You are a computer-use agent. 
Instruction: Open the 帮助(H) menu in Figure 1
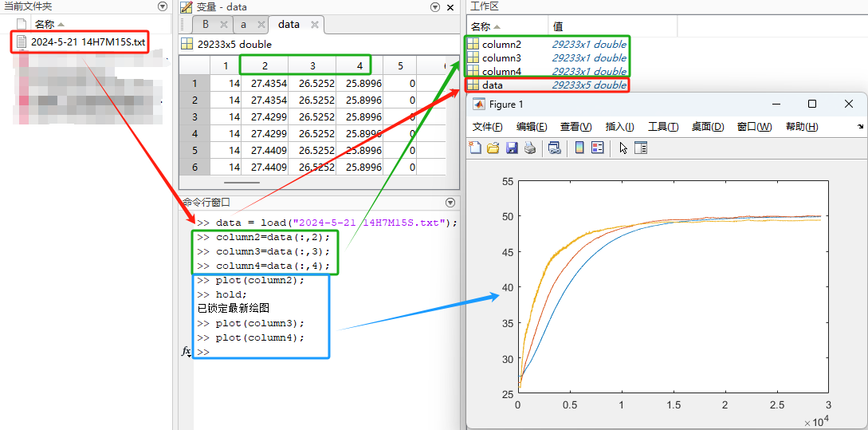802,127
